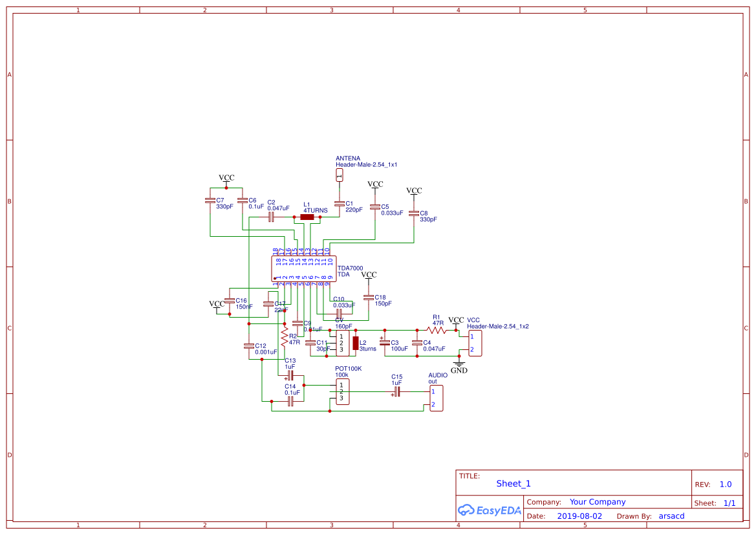
Task: Select capacitor C8 330pF symbol
Action: (x=414, y=213)
